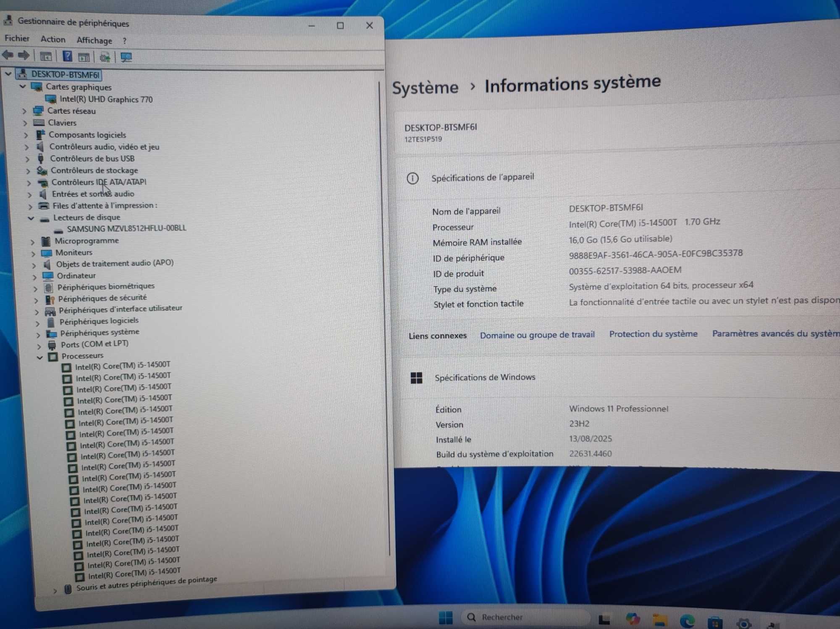Click the Rechercher search box on taskbar
The image size is (840, 629).
tap(526, 617)
